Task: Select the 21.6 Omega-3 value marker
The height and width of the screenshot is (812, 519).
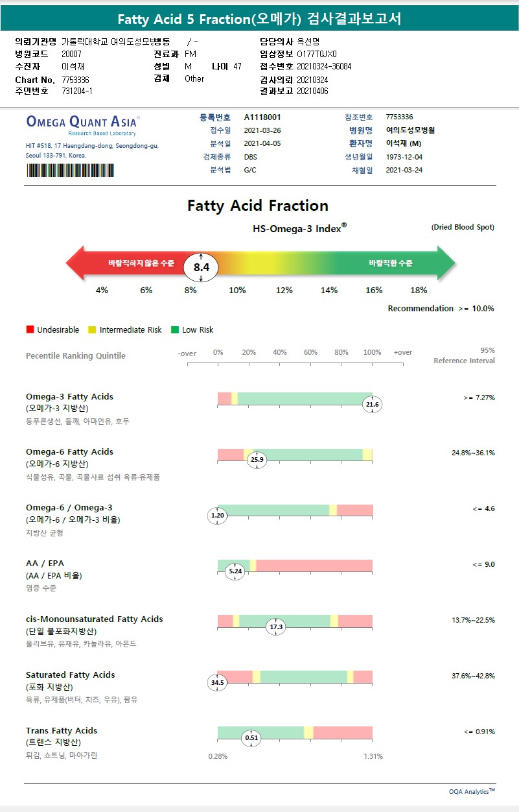Action: 373,405
